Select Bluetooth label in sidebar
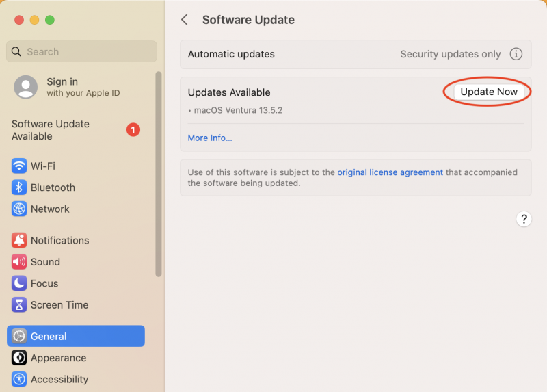Screen dimensions: 547x392 pos(53,187)
